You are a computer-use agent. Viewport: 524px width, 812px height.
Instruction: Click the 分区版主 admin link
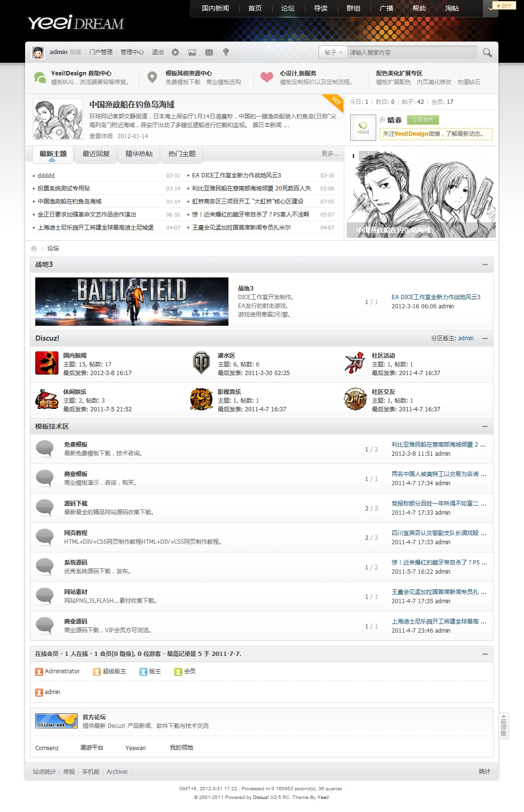466,338
